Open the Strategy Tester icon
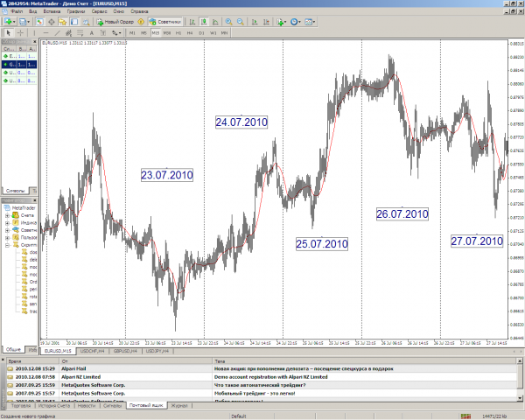Viewport: 525px width, 420px height. [86, 22]
